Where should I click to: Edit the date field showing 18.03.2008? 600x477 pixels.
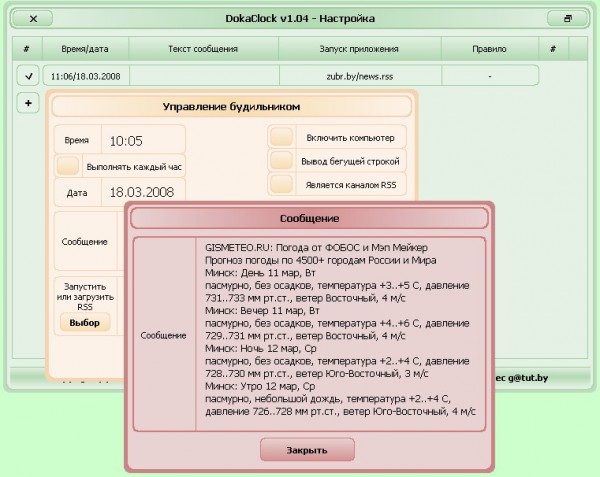(x=143, y=192)
